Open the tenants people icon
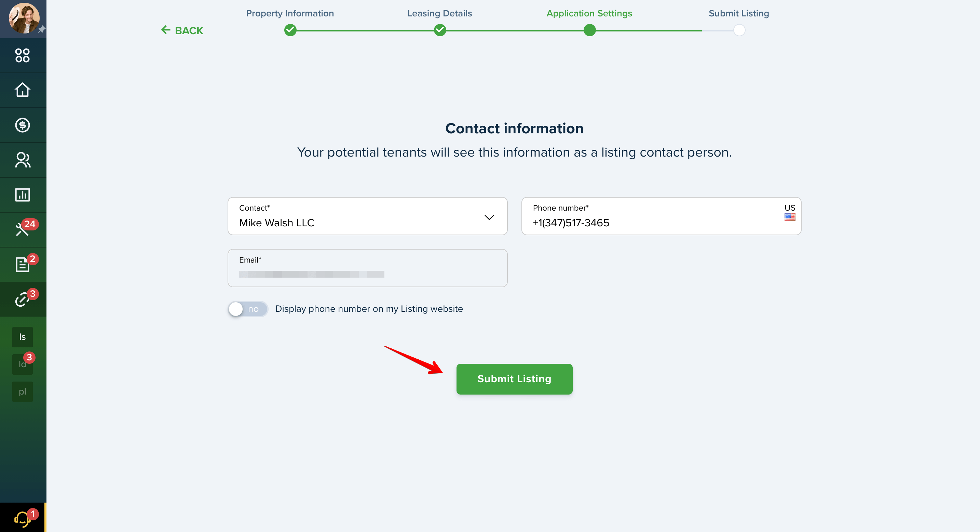The width and height of the screenshot is (980, 532). pos(23,160)
